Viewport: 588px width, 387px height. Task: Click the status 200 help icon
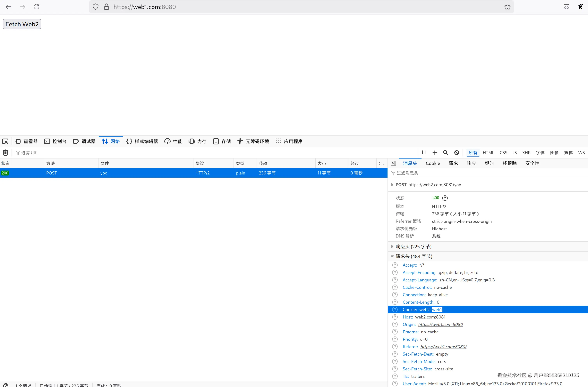click(x=445, y=198)
